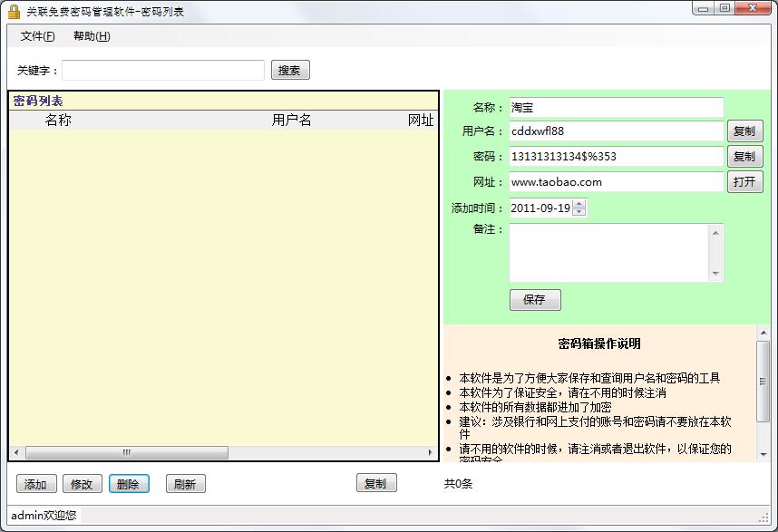This screenshot has height=532, width=778.
Task: Click the admin欢迎您 status bar text
Action: coord(44,516)
